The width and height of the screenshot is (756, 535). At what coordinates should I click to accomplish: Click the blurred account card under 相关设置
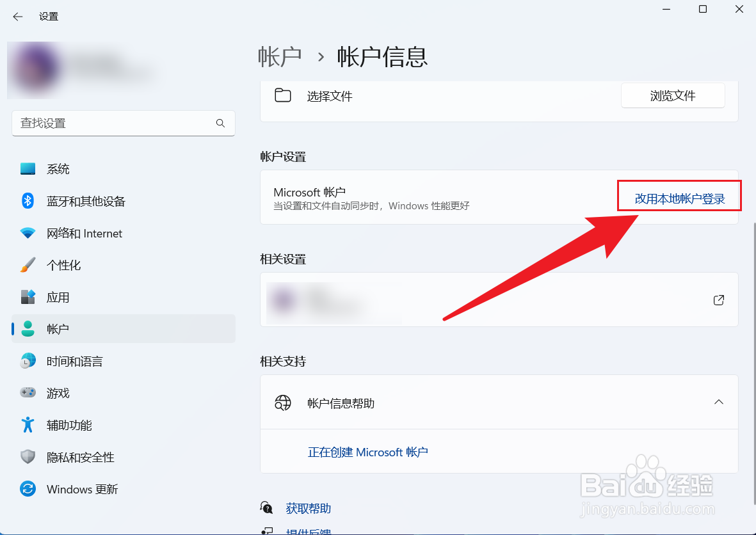point(499,299)
